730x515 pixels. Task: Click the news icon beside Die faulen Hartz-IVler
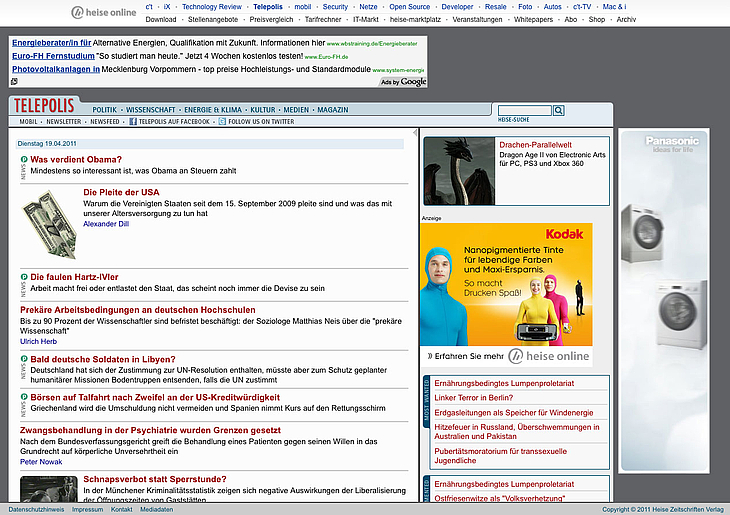click(24, 277)
